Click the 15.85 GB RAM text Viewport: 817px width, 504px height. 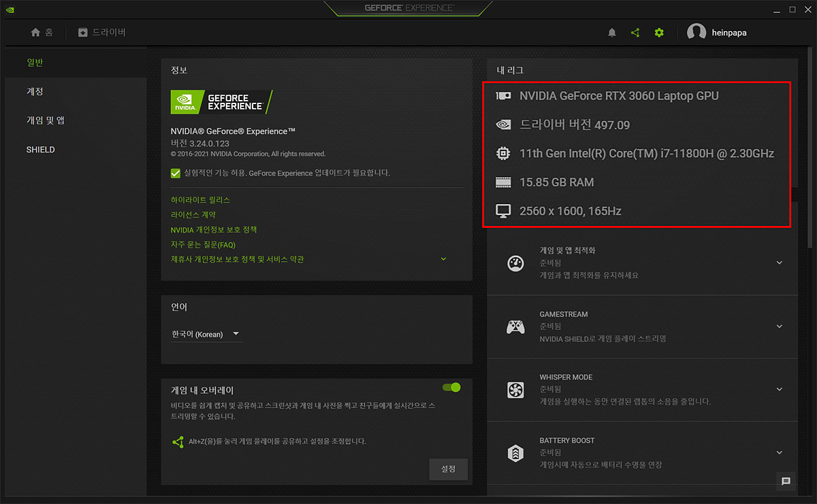point(557,182)
